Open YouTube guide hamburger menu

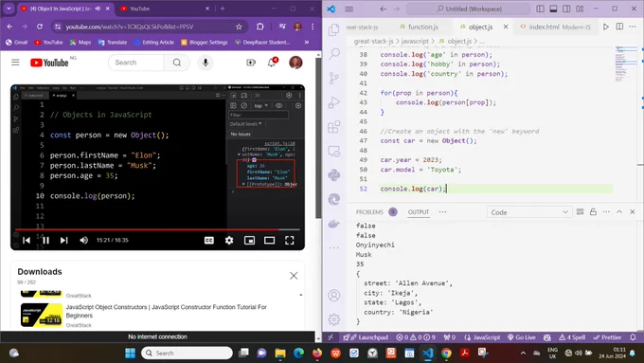click(x=15, y=63)
